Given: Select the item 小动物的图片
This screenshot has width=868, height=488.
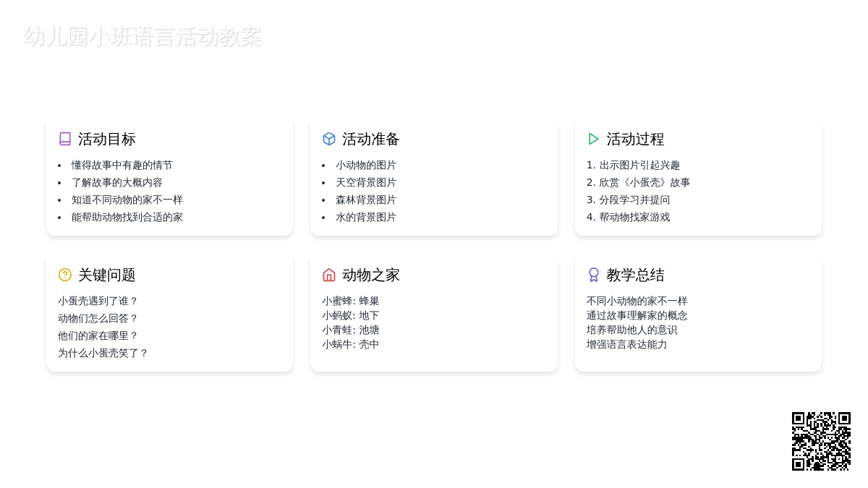Looking at the screenshot, I should click(366, 165).
